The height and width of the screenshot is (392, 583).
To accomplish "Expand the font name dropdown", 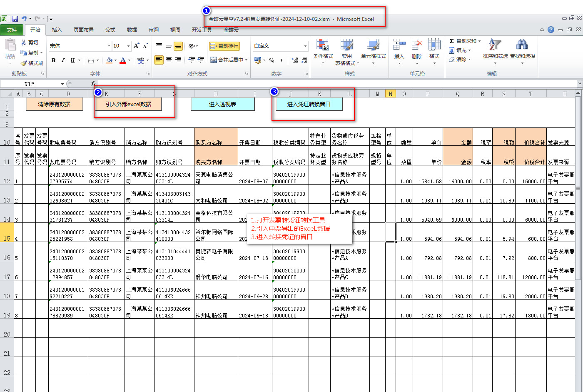I will click(x=109, y=46).
